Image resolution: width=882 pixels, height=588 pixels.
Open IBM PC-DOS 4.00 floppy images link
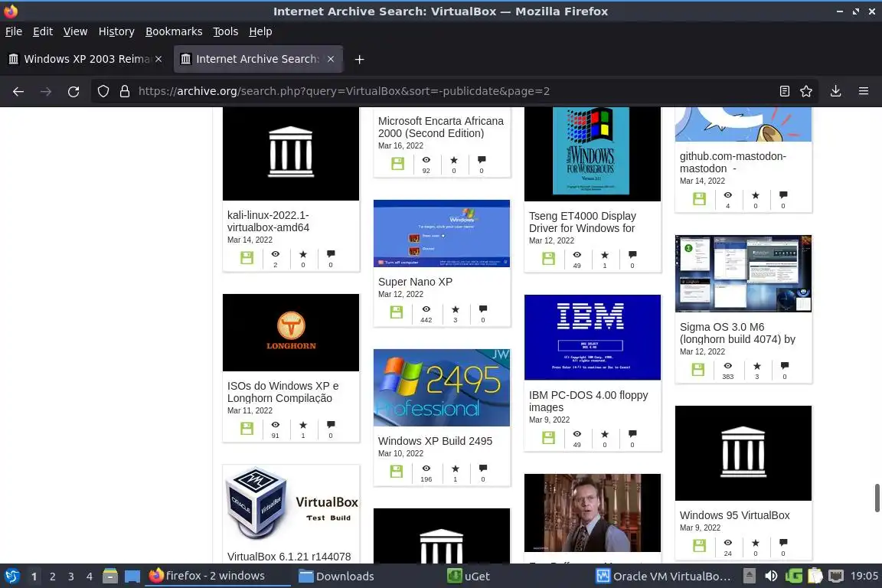[588, 401]
